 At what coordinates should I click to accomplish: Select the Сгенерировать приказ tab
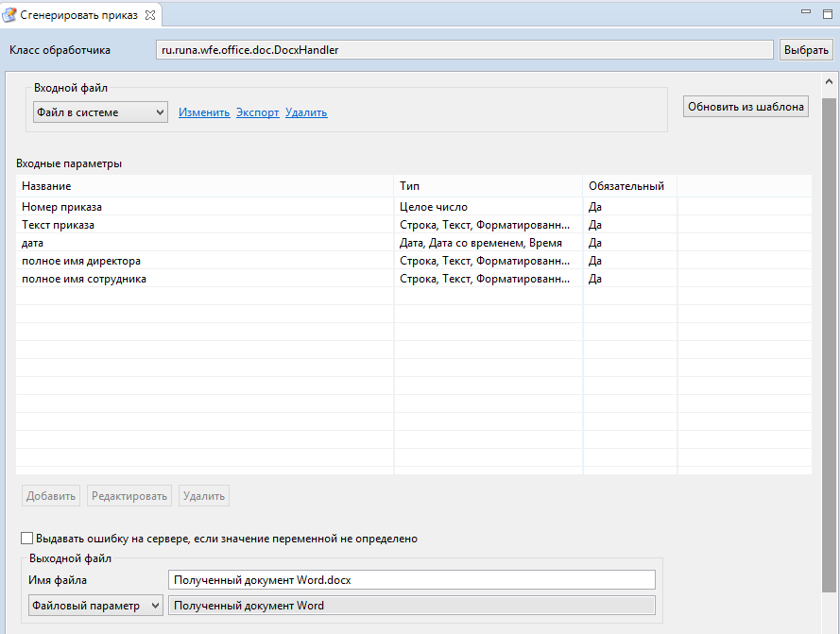pyautogui.click(x=78, y=15)
